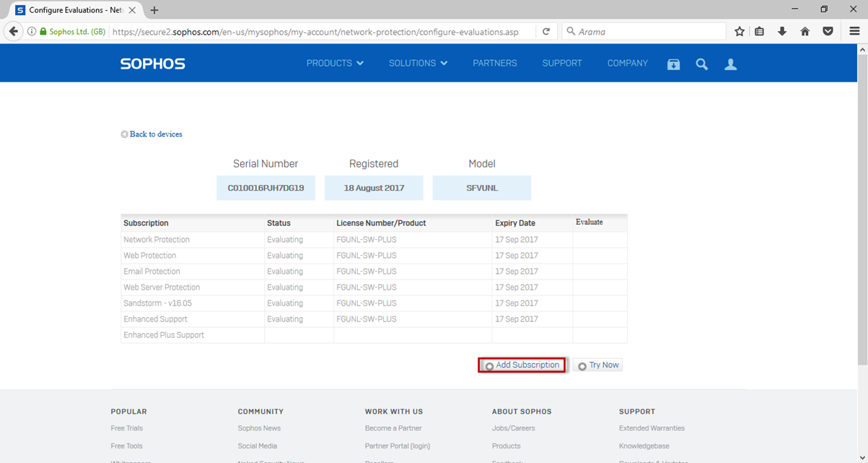Expand the Solutions menu
Image resolution: width=868 pixels, height=463 pixels.
418,64
